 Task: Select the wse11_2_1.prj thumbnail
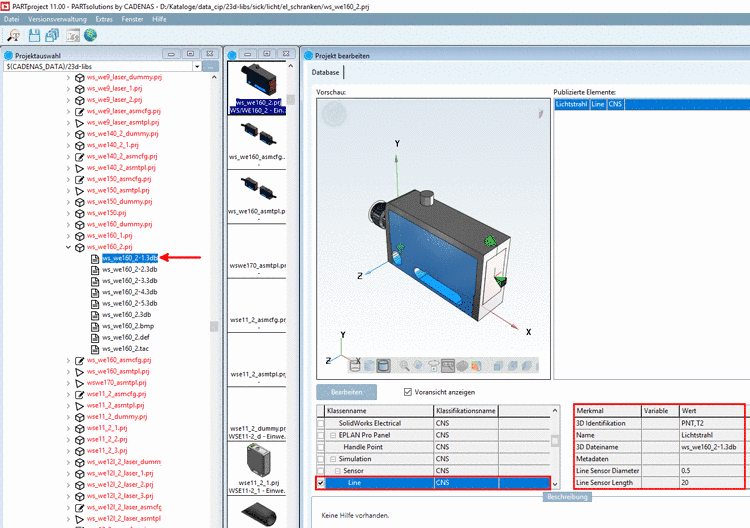(257, 469)
